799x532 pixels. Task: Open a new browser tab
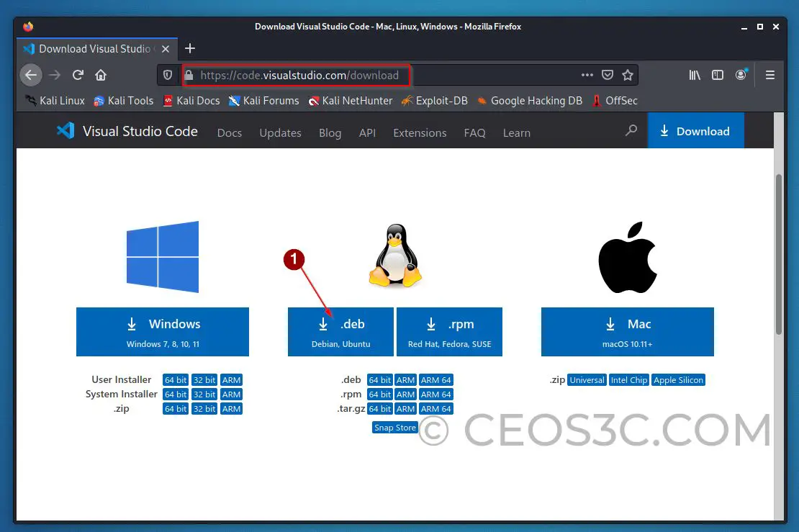pos(190,48)
